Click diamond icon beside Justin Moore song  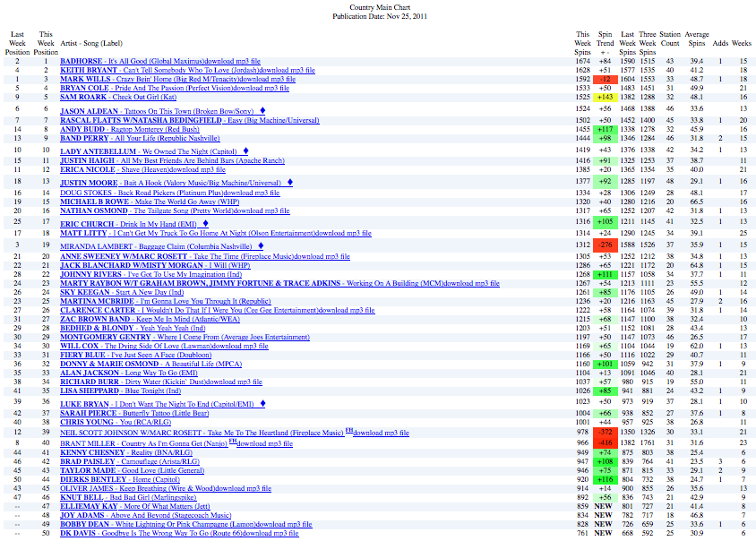click(289, 182)
